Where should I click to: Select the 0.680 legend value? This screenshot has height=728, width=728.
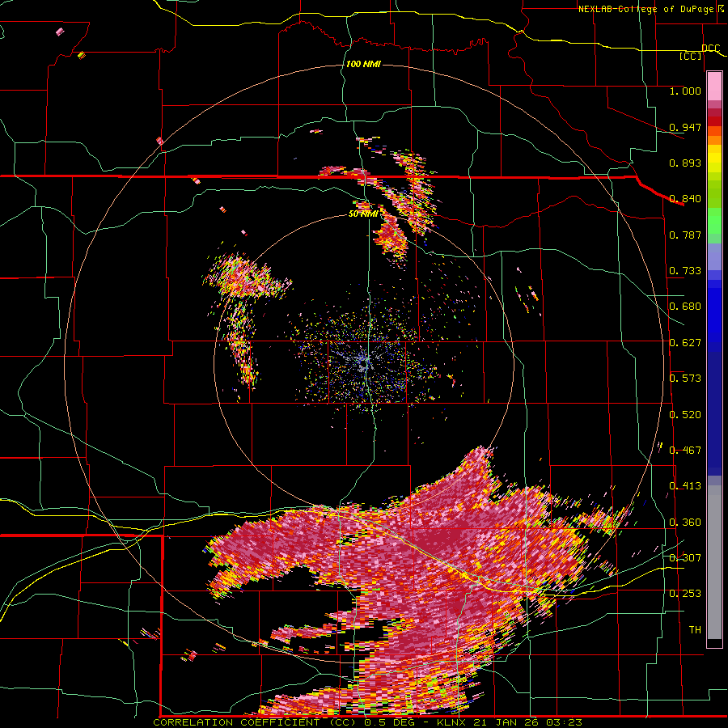[x=685, y=307]
